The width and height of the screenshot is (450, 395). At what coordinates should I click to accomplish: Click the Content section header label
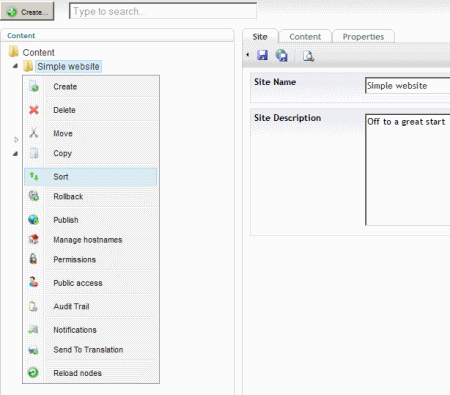point(21,36)
